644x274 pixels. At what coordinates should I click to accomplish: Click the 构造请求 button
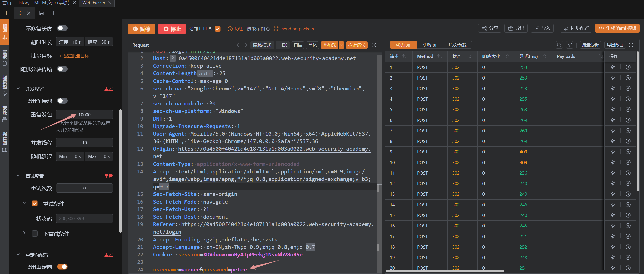click(x=357, y=45)
